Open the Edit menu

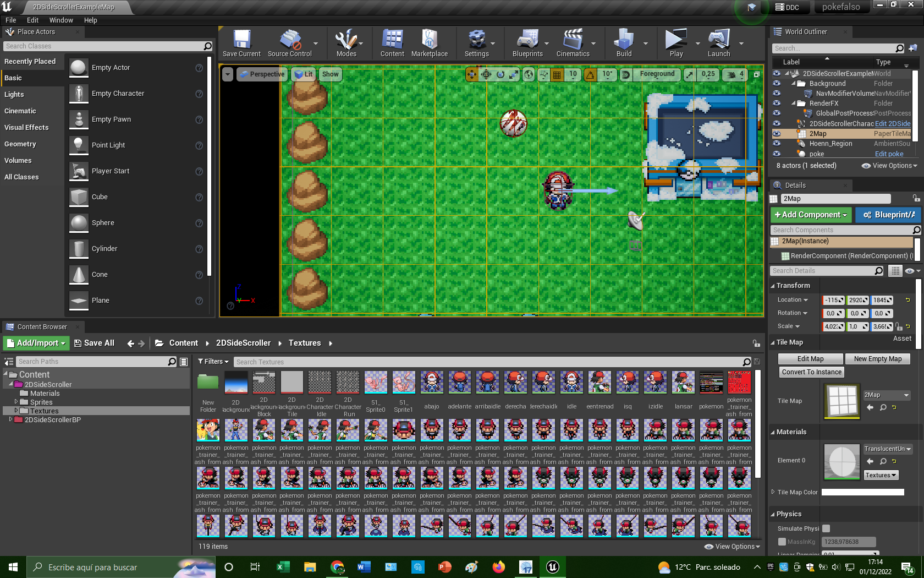tap(32, 20)
